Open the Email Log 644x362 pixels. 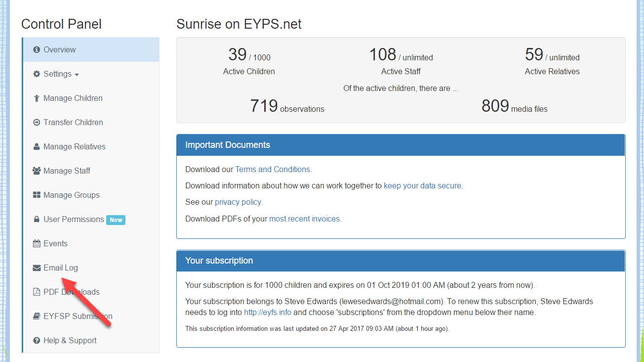[91, 268]
